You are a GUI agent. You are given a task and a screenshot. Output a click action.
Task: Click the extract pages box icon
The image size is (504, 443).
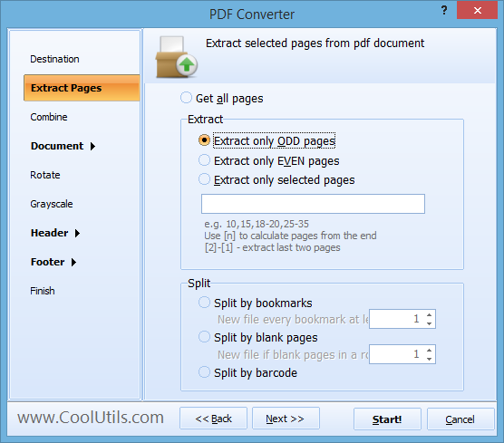point(177,57)
